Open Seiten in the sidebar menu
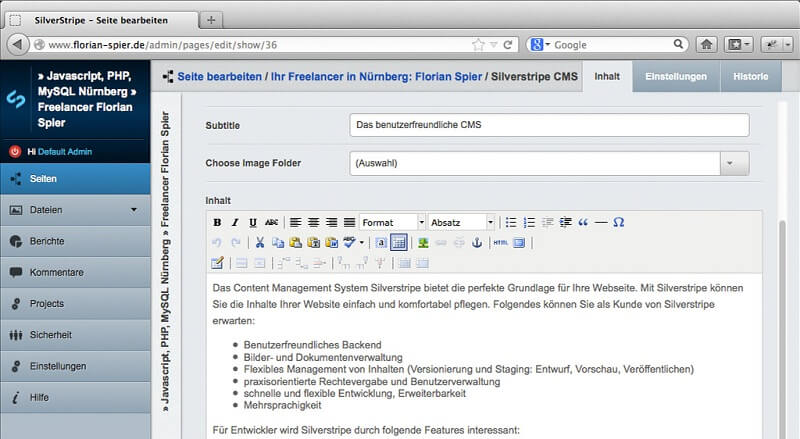800x439 pixels. coord(76,179)
